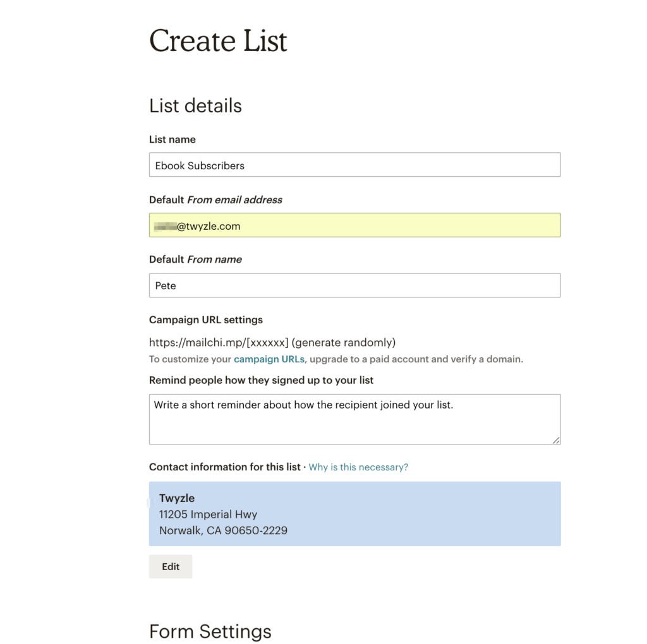Open the "Why is this necessary?" link
The width and height of the screenshot is (647, 644).
click(x=358, y=467)
